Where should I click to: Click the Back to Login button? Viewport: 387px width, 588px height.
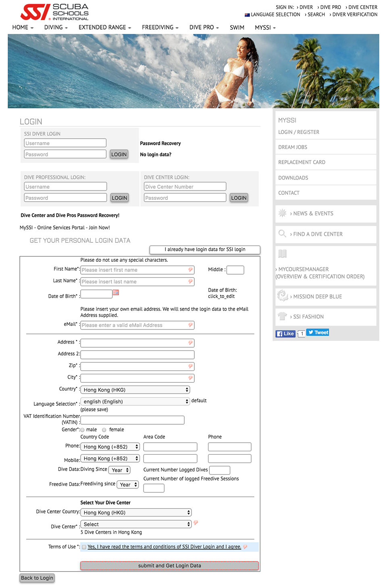coord(37,578)
